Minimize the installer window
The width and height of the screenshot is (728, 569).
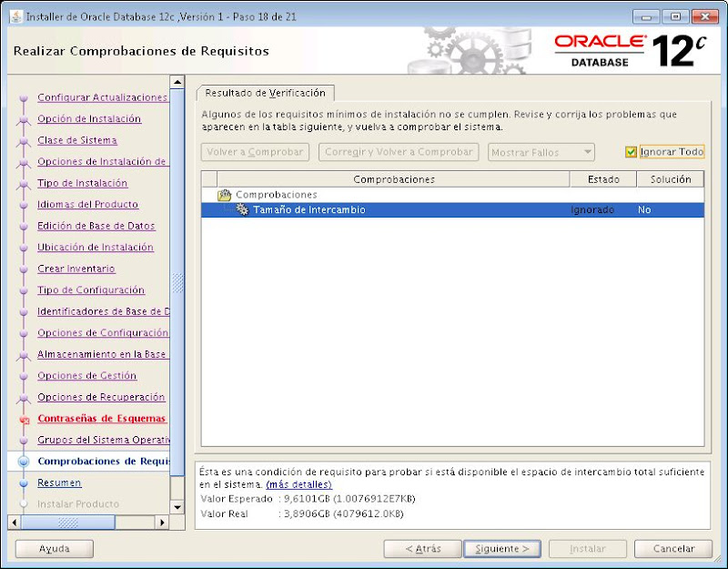tap(646, 17)
